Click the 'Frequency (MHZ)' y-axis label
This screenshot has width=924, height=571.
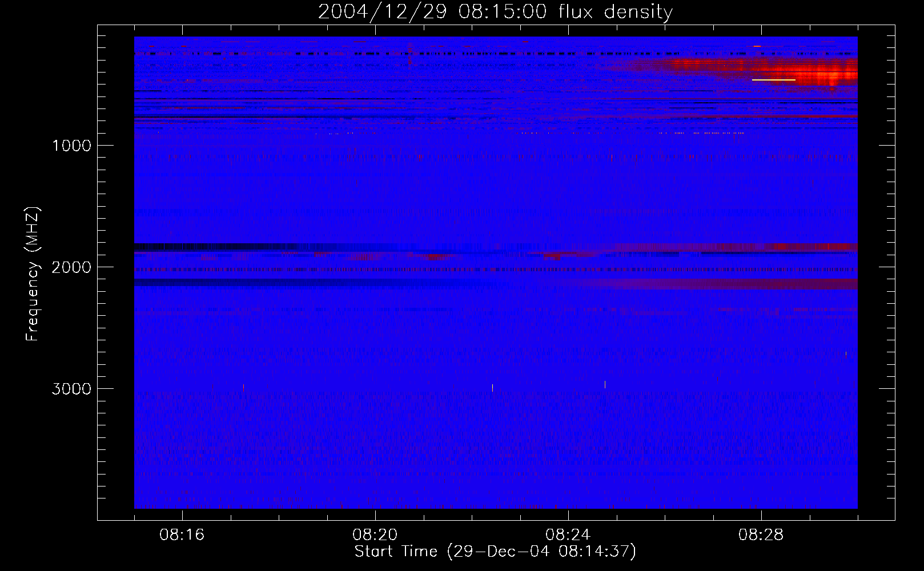coord(33,274)
